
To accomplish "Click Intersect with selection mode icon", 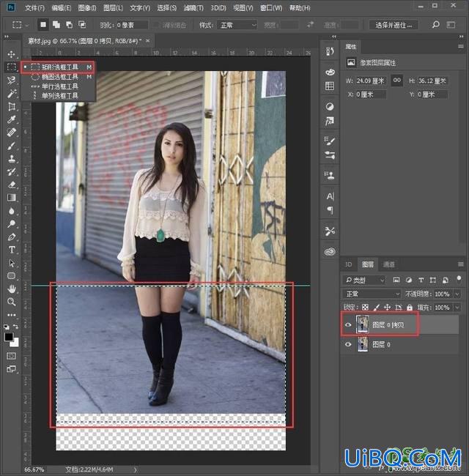I will coord(82,25).
